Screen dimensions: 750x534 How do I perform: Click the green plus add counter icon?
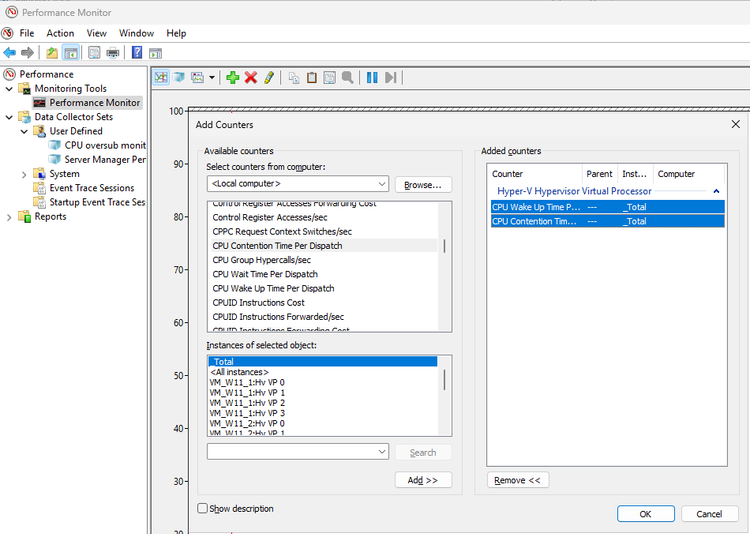233,77
